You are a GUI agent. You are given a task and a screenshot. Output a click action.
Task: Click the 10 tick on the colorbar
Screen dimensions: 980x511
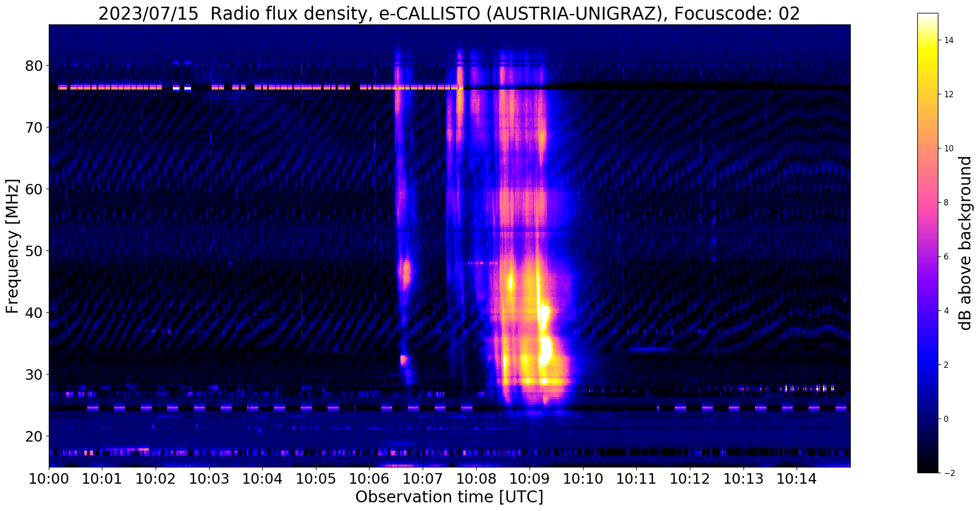(x=948, y=149)
